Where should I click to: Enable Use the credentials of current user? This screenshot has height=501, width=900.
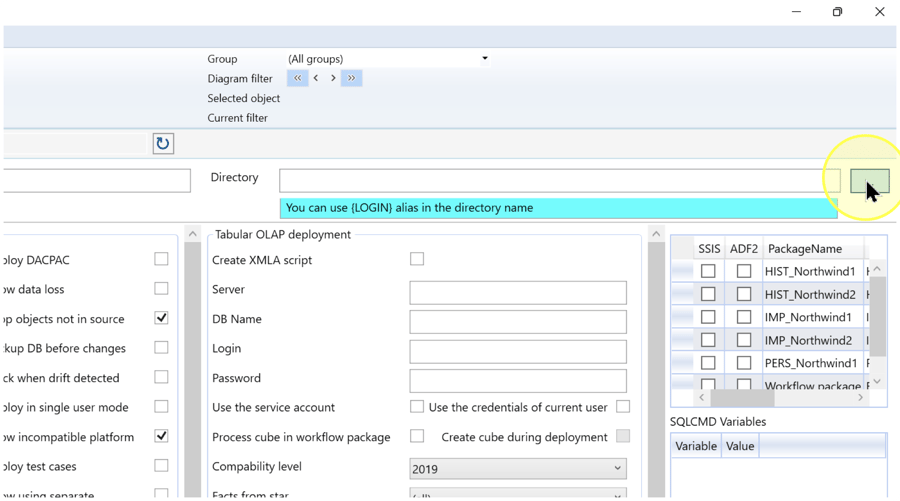click(x=623, y=407)
